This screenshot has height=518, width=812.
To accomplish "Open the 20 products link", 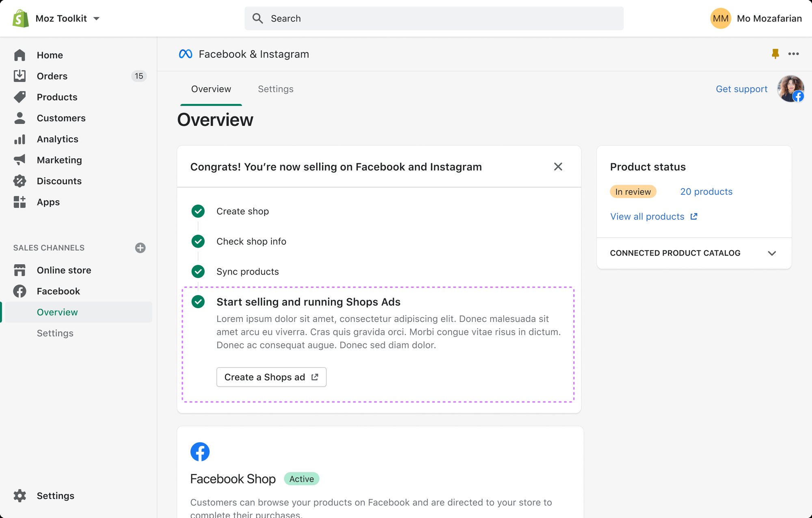I will point(706,192).
